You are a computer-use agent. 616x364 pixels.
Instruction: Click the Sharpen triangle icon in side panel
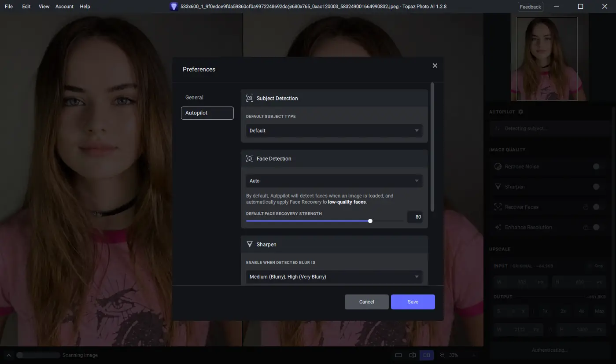click(498, 187)
